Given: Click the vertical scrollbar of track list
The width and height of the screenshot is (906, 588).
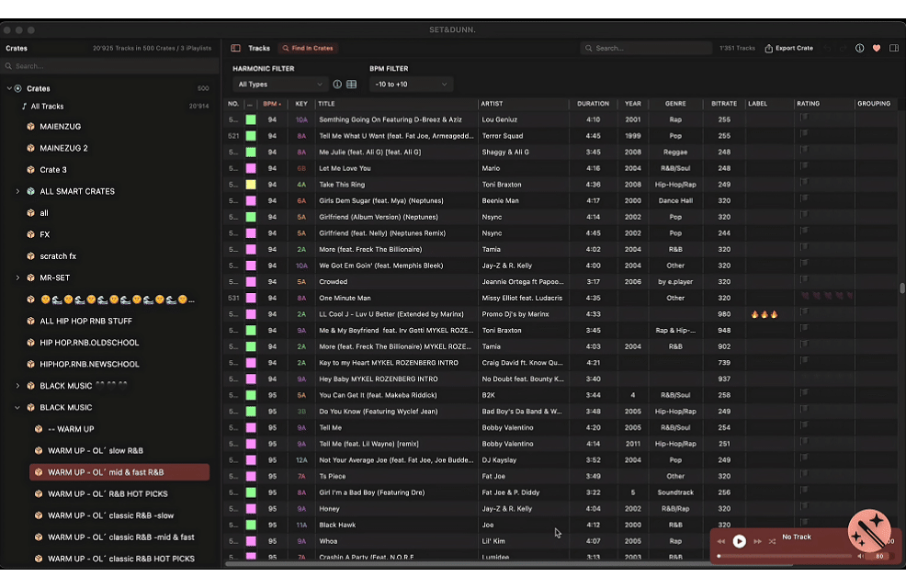Looking at the screenshot, I should [902, 288].
